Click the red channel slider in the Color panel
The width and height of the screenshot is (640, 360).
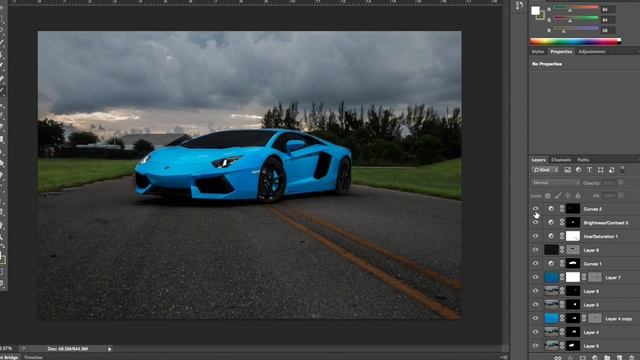click(x=576, y=8)
